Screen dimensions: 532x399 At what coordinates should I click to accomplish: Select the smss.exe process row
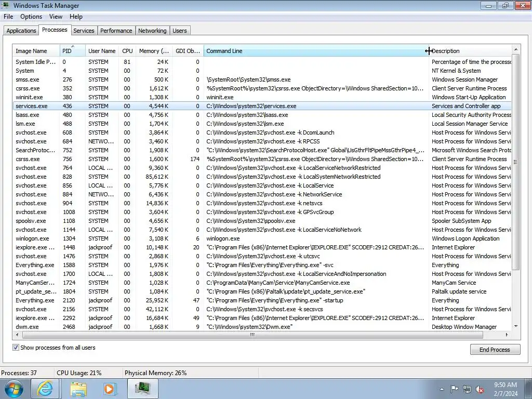coord(262,79)
